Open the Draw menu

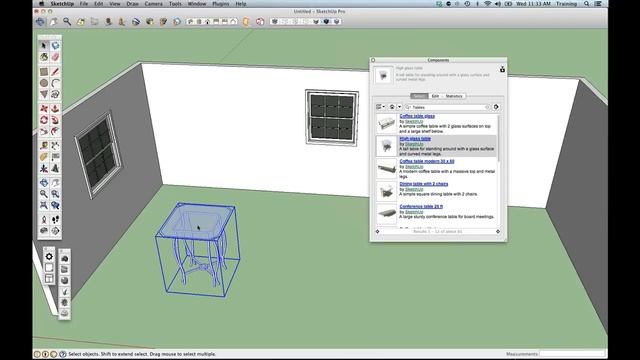tap(132, 4)
